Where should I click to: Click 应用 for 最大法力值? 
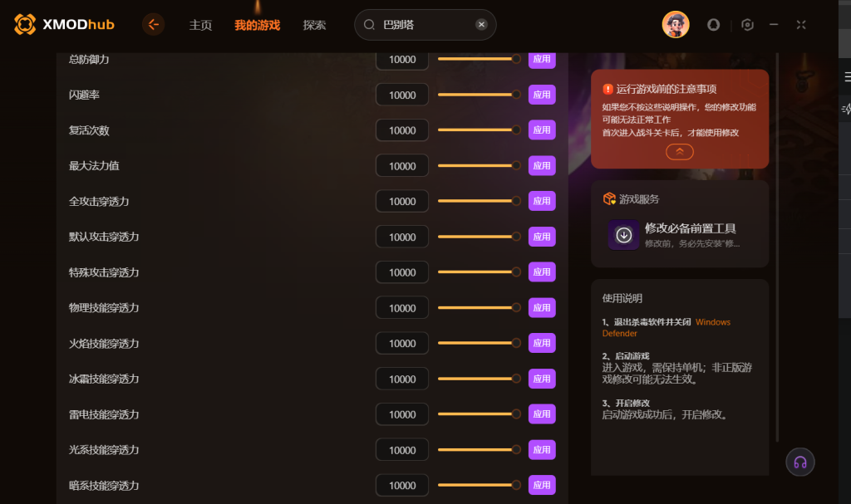click(542, 165)
